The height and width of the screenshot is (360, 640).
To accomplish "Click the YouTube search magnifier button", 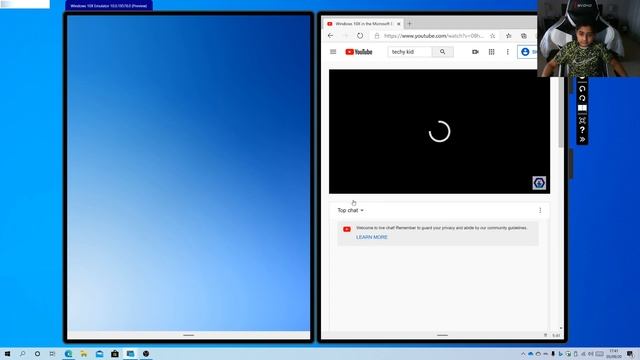I will [x=442, y=52].
